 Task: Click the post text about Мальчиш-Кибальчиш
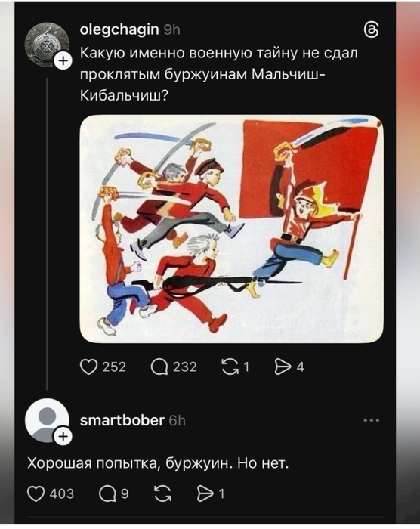coord(218,75)
